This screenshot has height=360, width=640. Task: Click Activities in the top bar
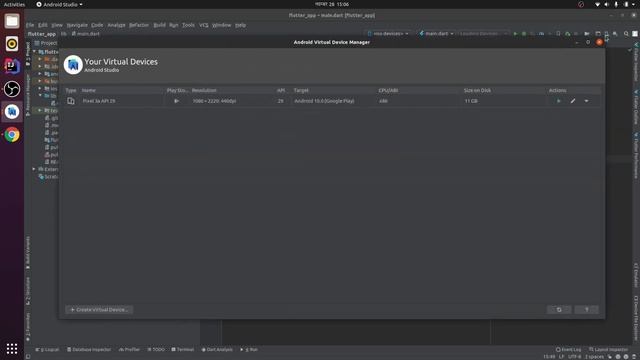click(x=14, y=4)
